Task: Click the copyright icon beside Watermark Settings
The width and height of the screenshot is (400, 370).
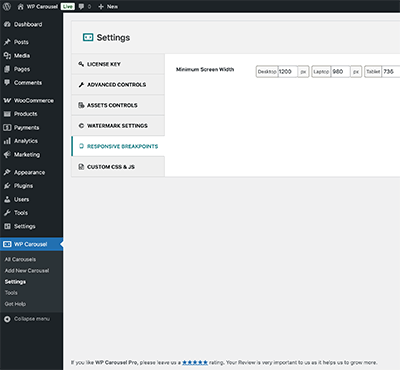Action: pyautogui.click(x=81, y=126)
